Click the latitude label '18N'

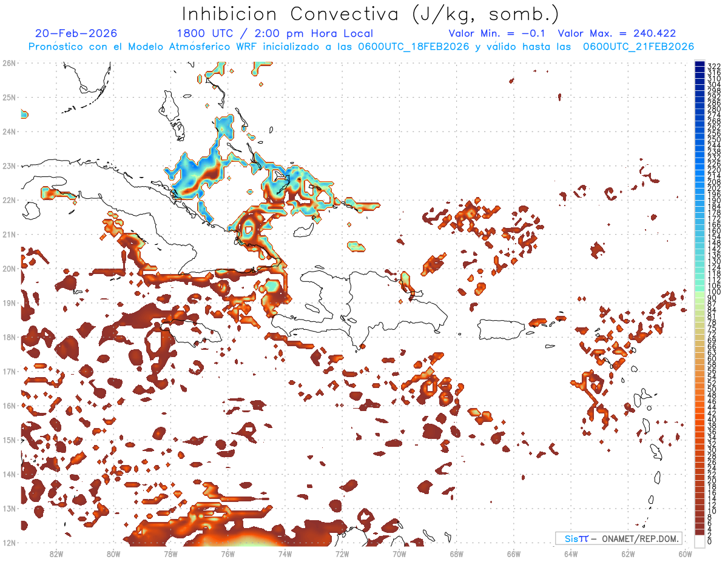[x=8, y=337]
